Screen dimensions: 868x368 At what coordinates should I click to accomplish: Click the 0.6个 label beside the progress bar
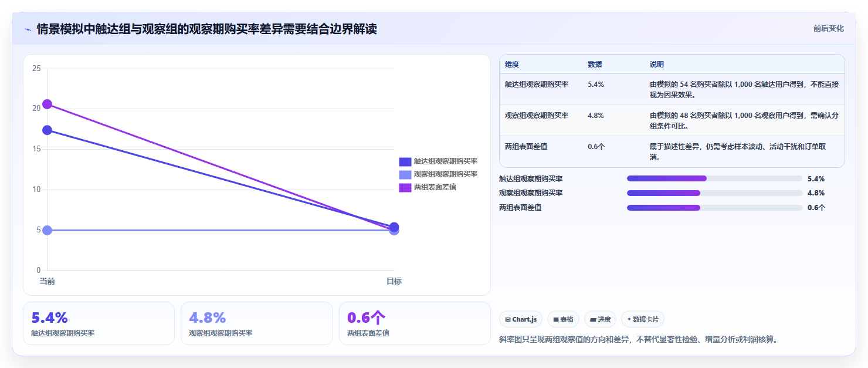[x=816, y=207]
